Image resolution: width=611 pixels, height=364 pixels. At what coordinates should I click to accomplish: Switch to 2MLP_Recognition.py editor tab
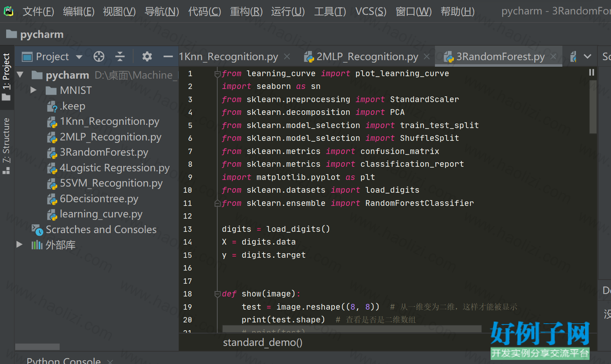point(367,56)
